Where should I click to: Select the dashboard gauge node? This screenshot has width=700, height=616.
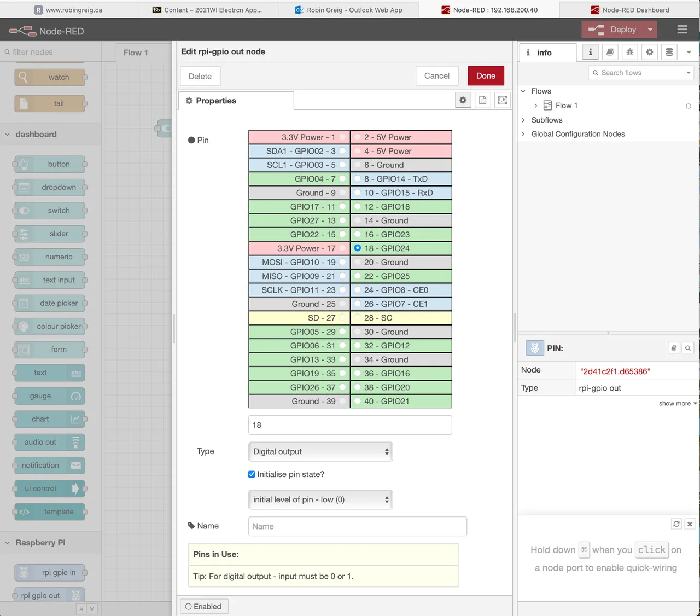[x=50, y=396]
